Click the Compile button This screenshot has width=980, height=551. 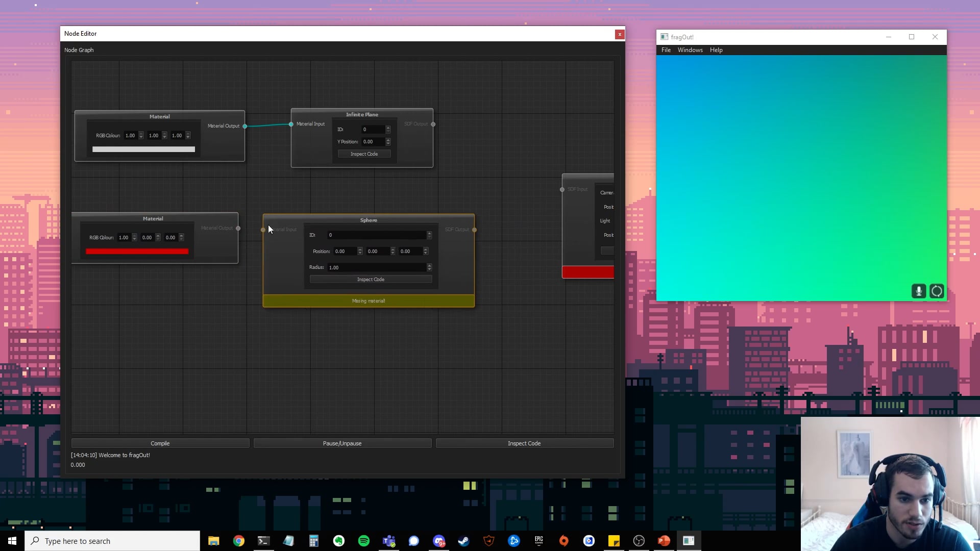pos(160,443)
